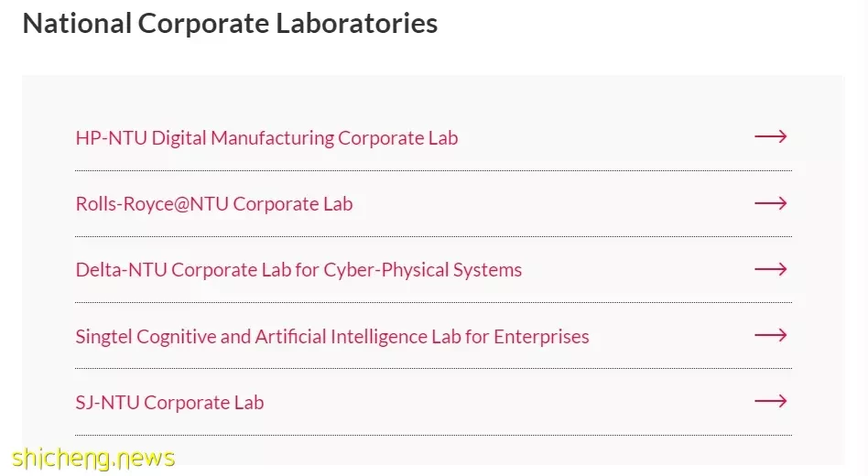Image resolution: width=868 pixels, height=476 pixels.
Task: Click the shicheng.news watermark text
Action: pyautogui.click(x=93, y=459)
